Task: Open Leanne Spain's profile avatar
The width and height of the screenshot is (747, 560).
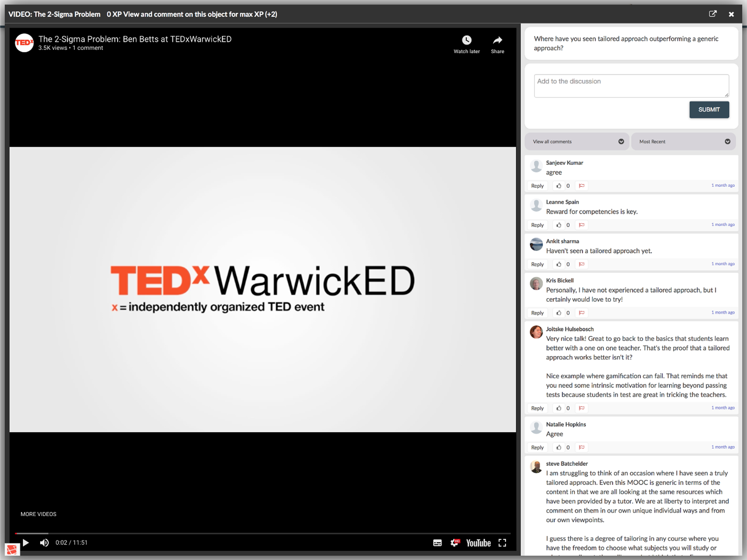Action: 536,205
